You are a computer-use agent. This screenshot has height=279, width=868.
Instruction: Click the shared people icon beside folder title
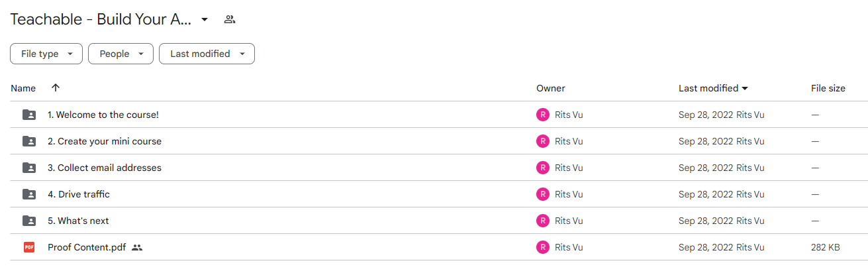[230, 19]
